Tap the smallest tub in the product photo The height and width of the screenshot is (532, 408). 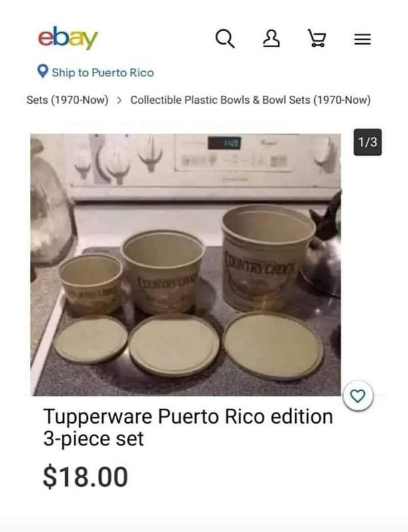[x=91, y=285]
